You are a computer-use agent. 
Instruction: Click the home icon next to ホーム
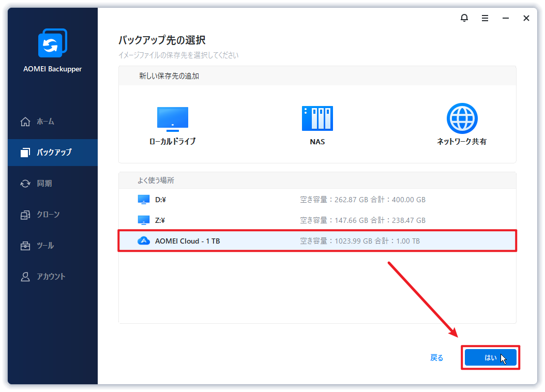point(25,122)
